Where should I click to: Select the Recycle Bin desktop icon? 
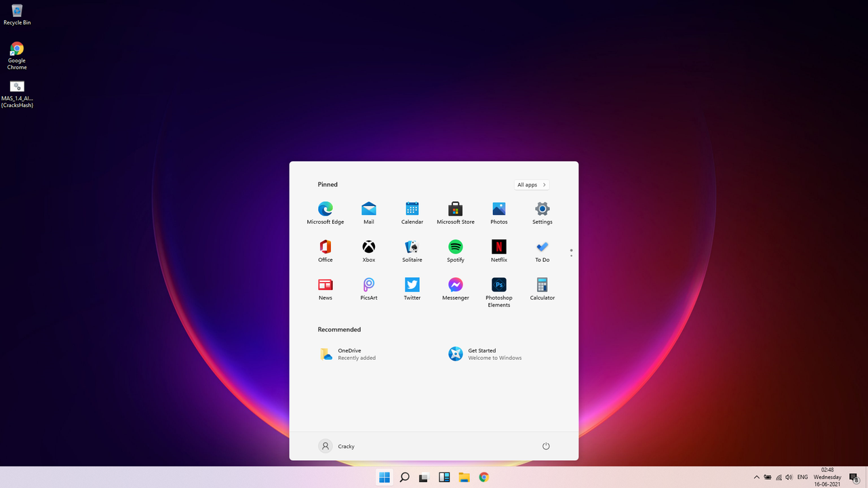pos(17,15)
